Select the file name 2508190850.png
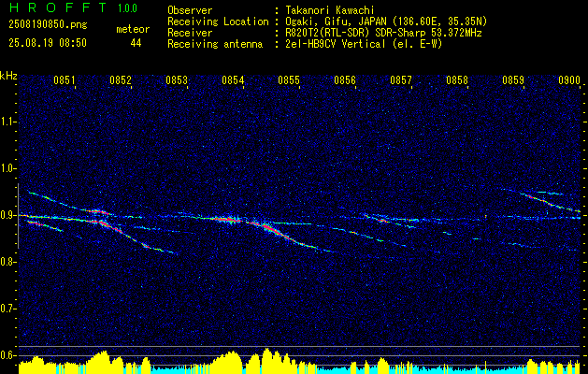Viewport: 588px width, 374px height. point(48,25)
